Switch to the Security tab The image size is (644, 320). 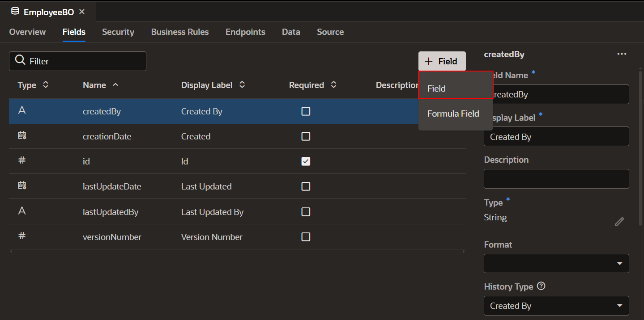118,32
